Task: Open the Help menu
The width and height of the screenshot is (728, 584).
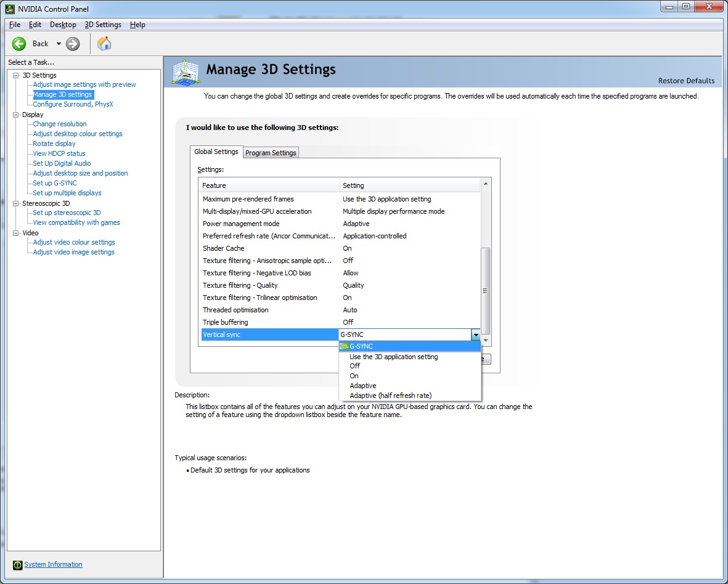Action: pyautogui.click(x=137, y=25)
